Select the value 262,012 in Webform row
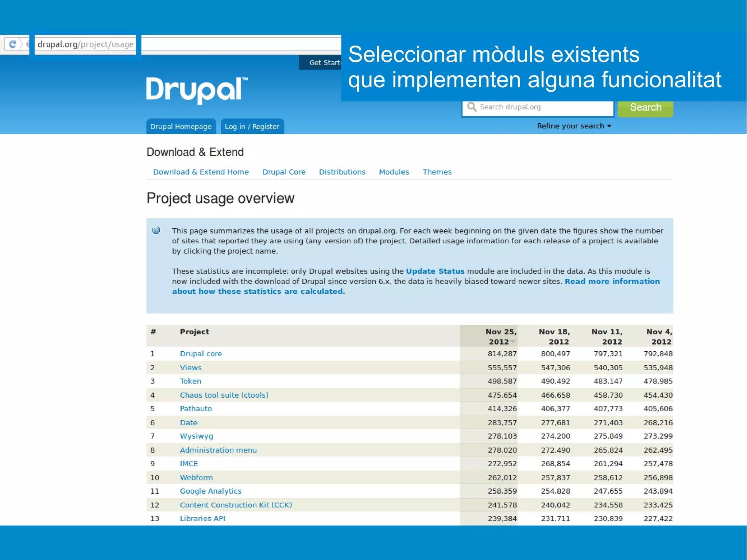 coord(502,477)
